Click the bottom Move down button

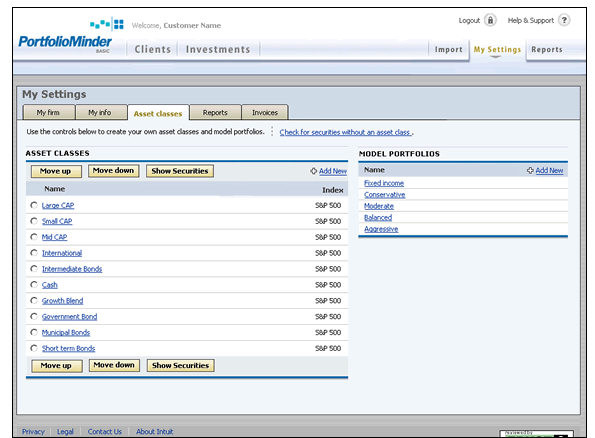(x=114, y=365)
